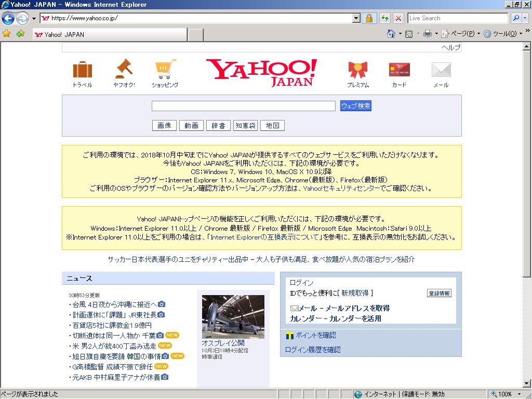The height and width of the screenshot is (399, 532).
Task: Select the 辞書 search tab
Action: pyautogui.click(x=219, y=126)
